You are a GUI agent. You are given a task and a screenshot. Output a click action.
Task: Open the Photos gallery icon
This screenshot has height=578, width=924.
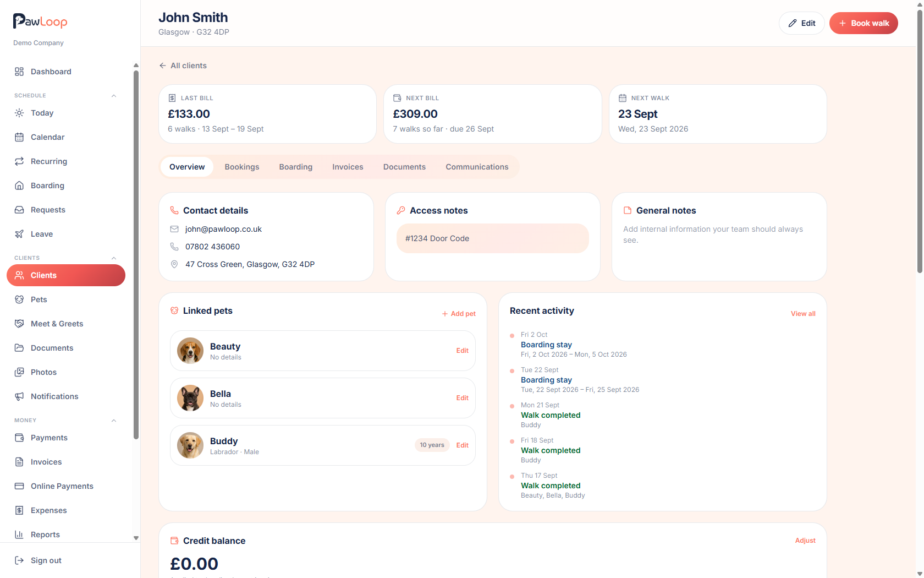[19, 372]
